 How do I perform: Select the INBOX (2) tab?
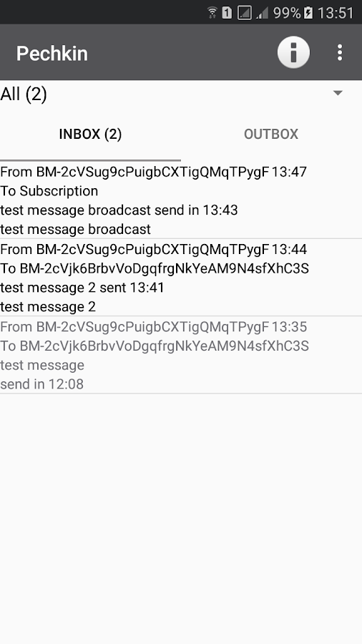[90, 135]
